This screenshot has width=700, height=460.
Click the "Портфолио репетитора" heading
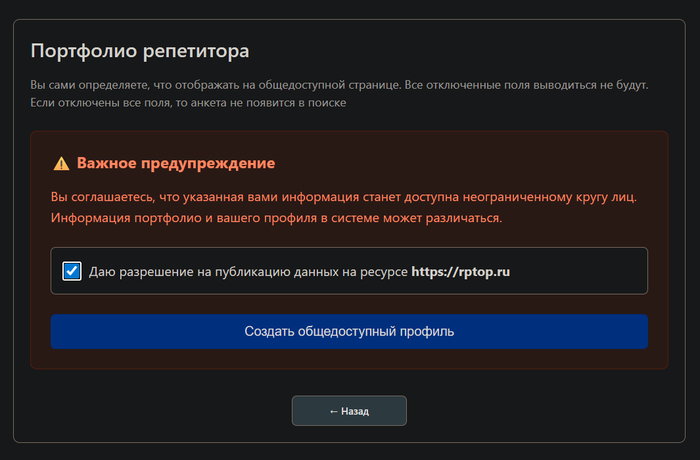point(139,50)
